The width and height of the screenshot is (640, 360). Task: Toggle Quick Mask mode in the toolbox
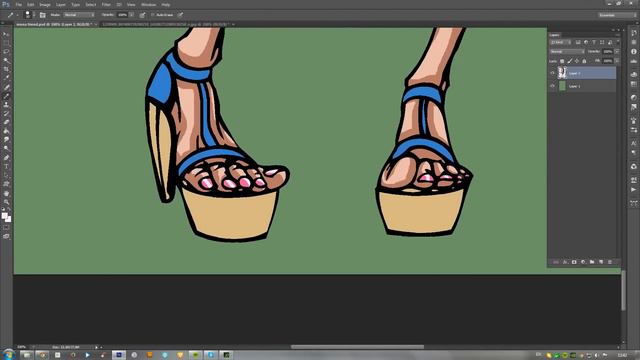6,228
